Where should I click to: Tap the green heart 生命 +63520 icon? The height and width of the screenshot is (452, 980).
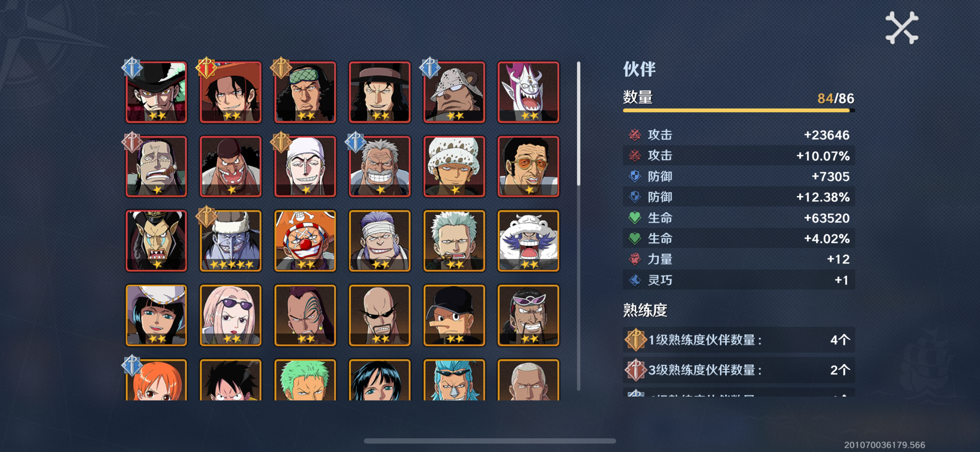(x=634, y=218)
